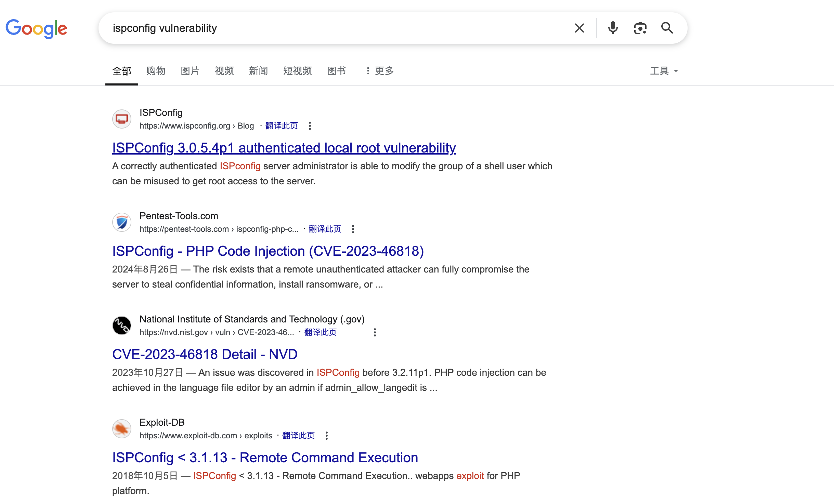
Task: Switch to the 图片 images tab
Action: pyautogui.click(x=190, y=71)
